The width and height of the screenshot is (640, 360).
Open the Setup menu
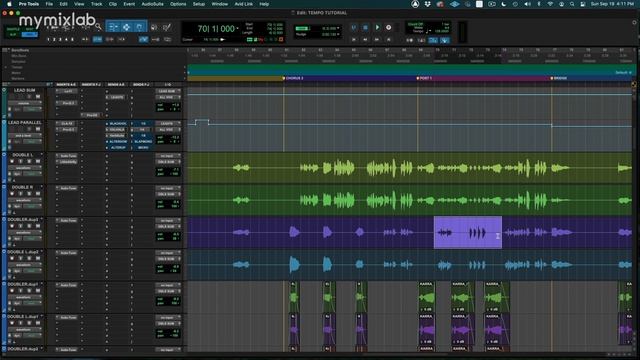pos(199,4)
